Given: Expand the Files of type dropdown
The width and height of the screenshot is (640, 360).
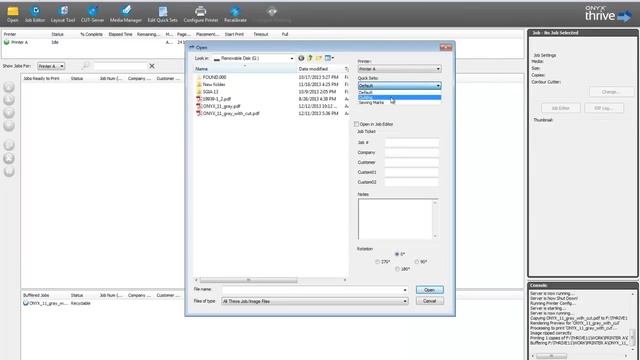Looking at the screenshot, I should coord(405,301).
